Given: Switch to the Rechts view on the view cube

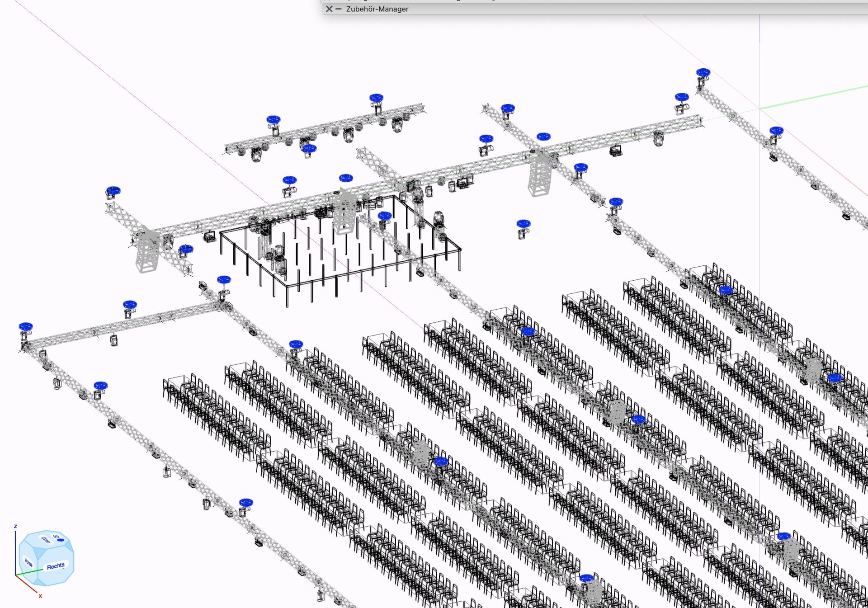Looking at the screenshot, I should tap(56, 566).
